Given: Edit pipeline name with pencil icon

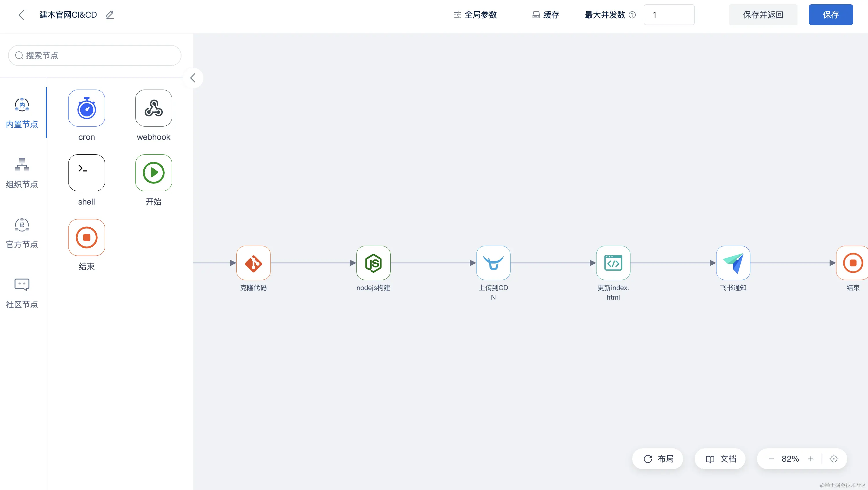Looking at the screenshot, I should click(110, 15).
